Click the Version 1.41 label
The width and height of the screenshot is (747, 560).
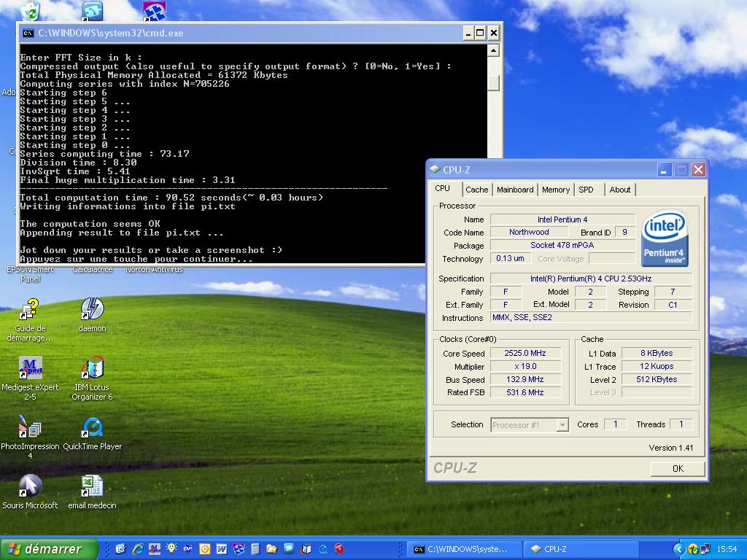[671, 448]
